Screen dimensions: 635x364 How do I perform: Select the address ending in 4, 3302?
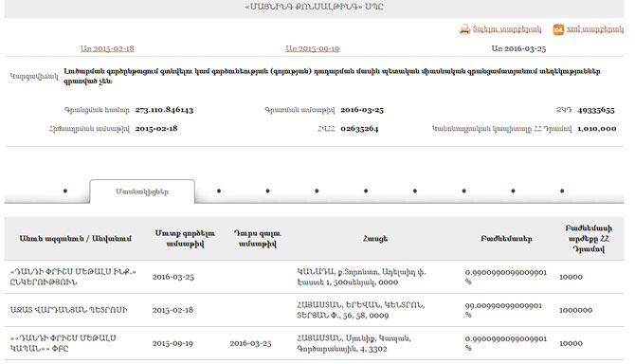(x=354, y=343)
